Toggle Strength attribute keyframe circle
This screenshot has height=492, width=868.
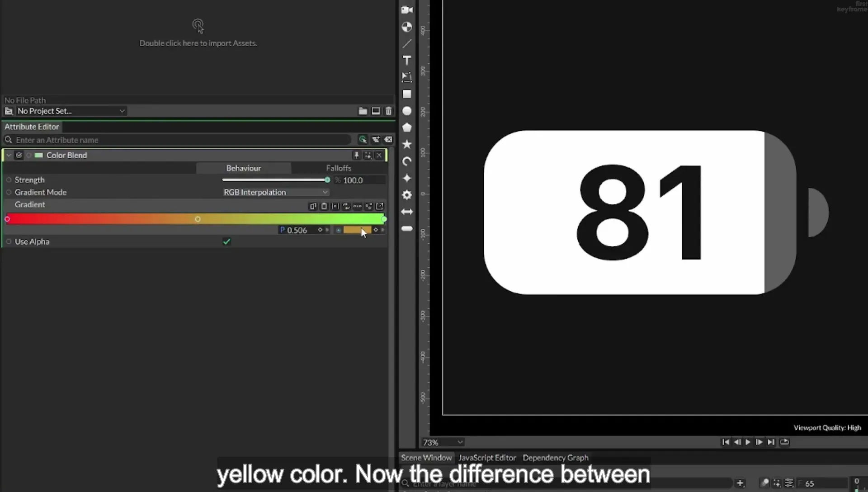[x=9, y=180]
